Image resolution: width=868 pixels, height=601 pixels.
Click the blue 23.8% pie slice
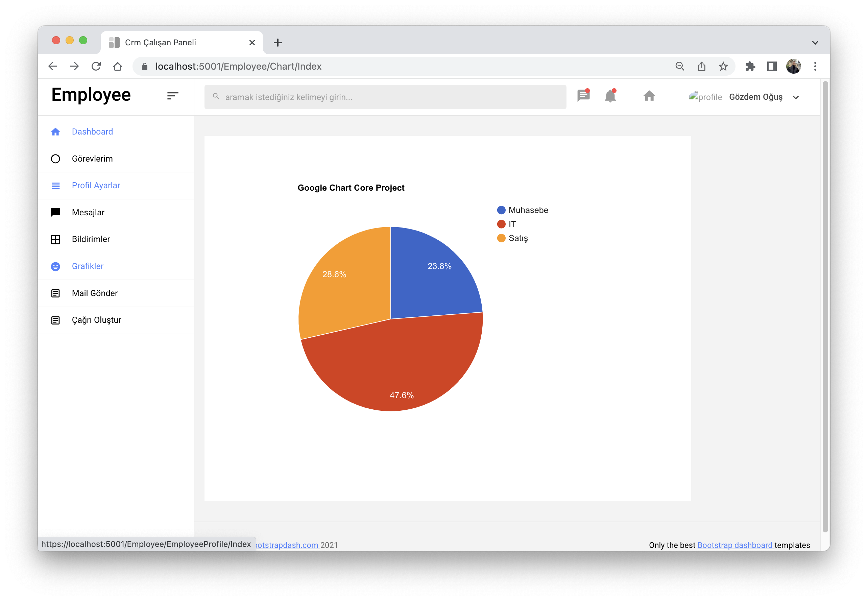(429, 279)
